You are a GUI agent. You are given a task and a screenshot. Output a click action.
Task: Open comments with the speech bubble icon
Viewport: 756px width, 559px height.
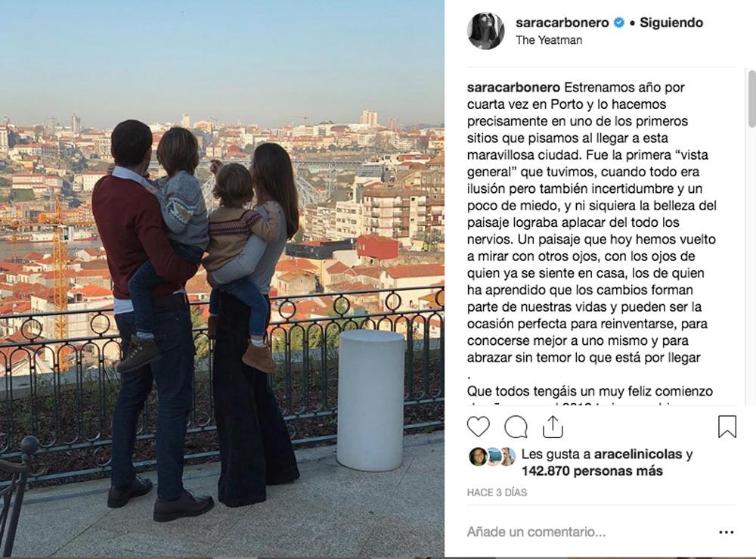click(516, 427)
